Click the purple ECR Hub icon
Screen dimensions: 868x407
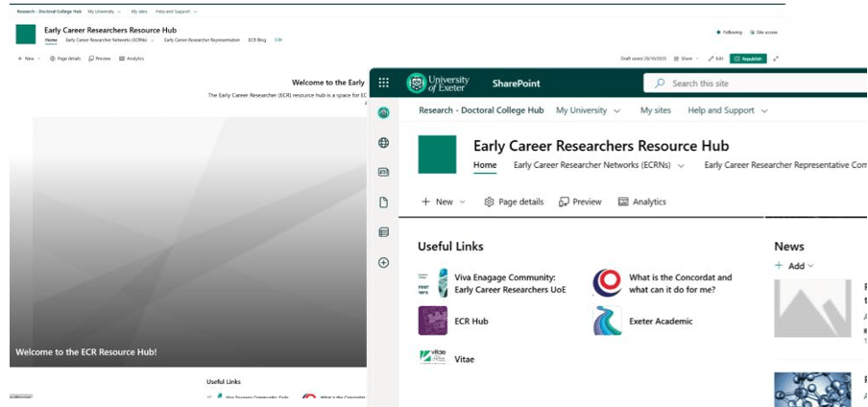coord(433,321)
